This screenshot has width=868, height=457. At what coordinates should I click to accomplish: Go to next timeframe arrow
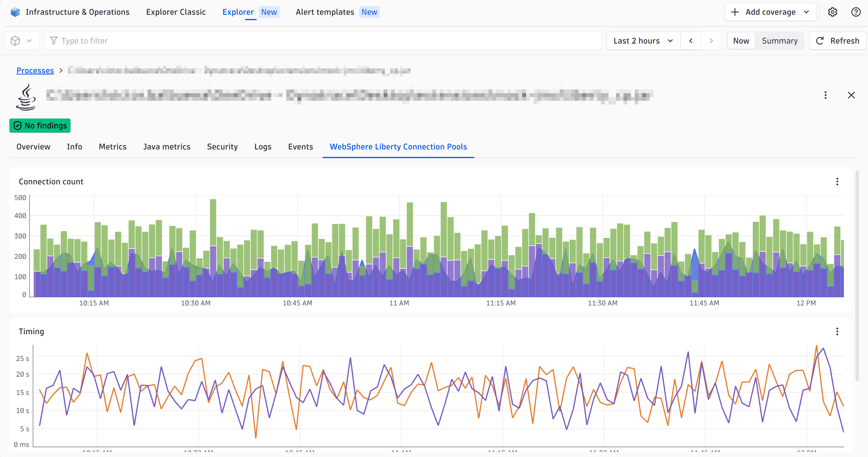(711, 41)
